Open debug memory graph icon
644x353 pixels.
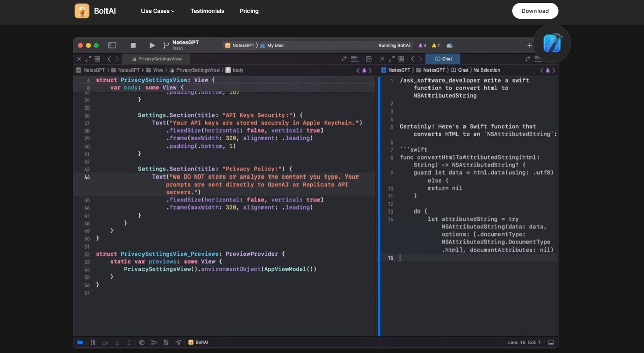pos(154,342)
